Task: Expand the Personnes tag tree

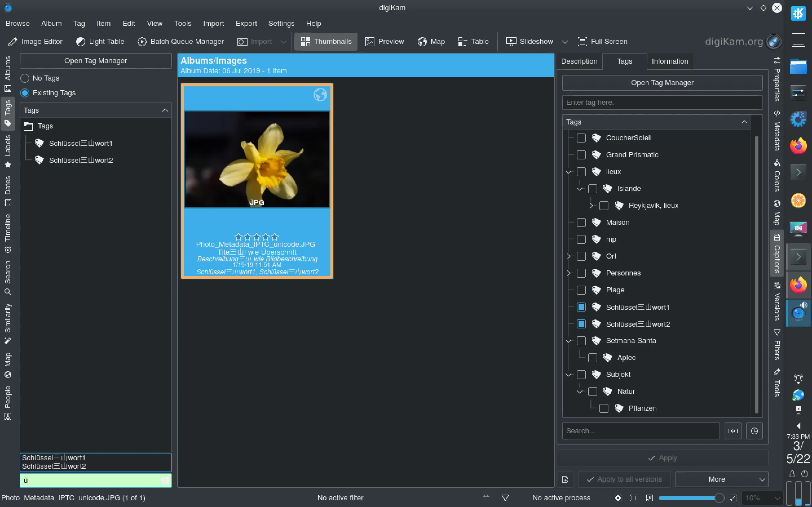Action: 568,273
